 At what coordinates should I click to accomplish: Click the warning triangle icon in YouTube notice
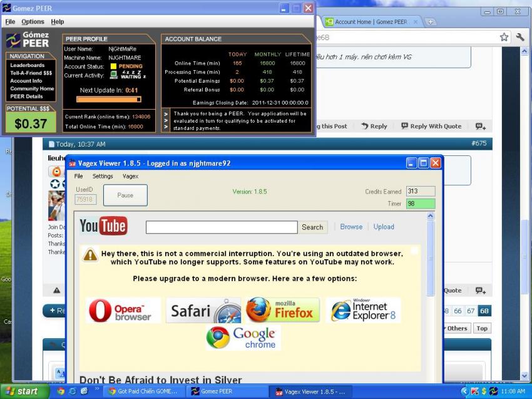click(x=90, y=255)
